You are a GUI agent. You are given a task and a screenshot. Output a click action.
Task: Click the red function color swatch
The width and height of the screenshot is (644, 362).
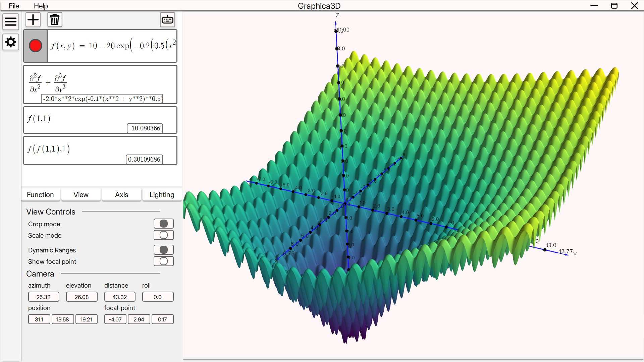point(36,46)
